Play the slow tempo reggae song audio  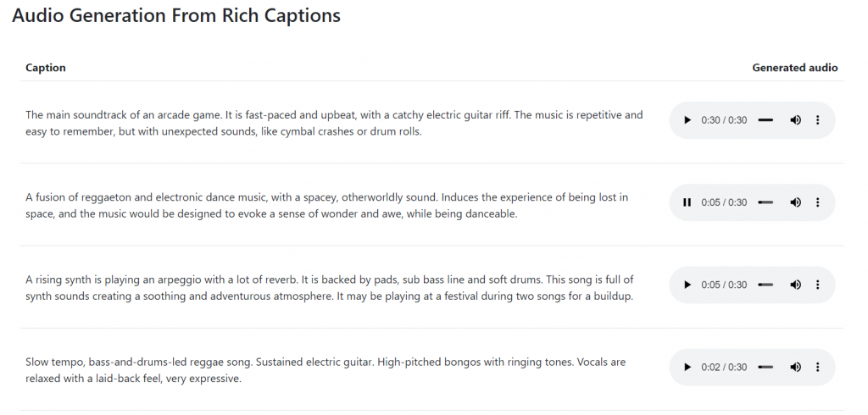(x=687, y=368)
